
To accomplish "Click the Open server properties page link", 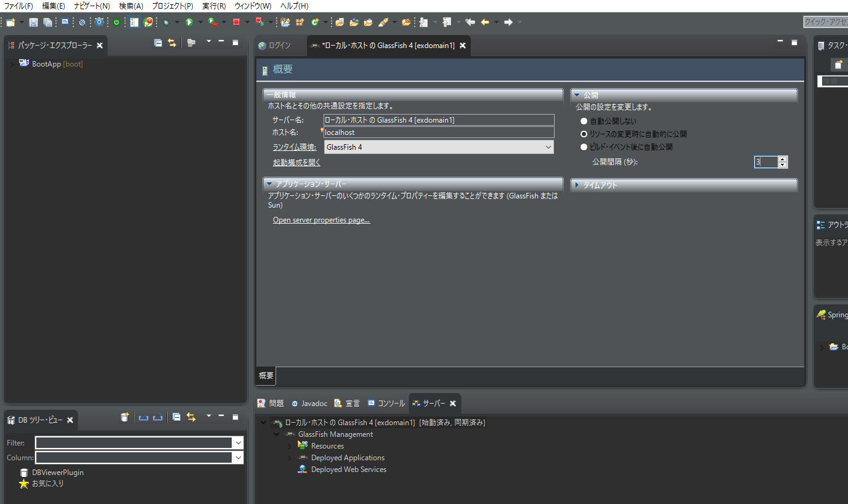I will coord(322,220).
